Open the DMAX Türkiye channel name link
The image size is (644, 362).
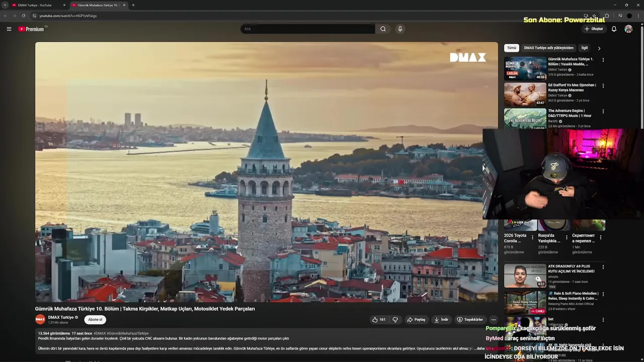coord(61,317)
